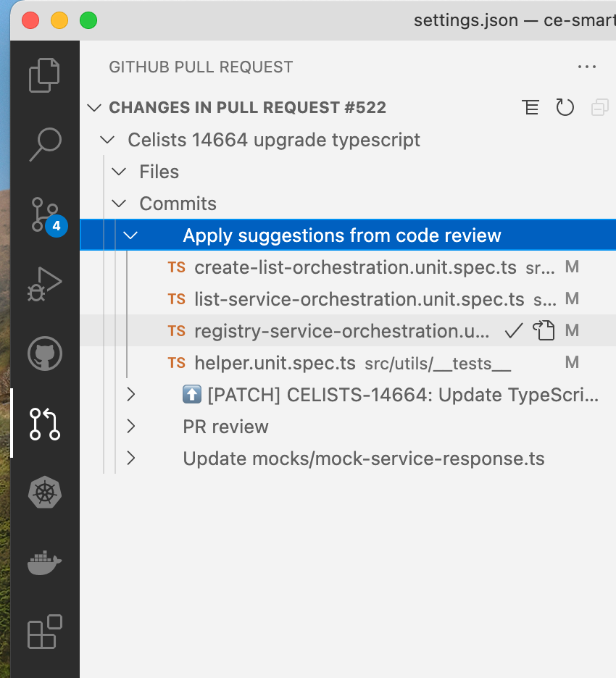Collapse the Files section chevron
The height and width of the screenshot is (678, 616).
click(x=119, y=172)
